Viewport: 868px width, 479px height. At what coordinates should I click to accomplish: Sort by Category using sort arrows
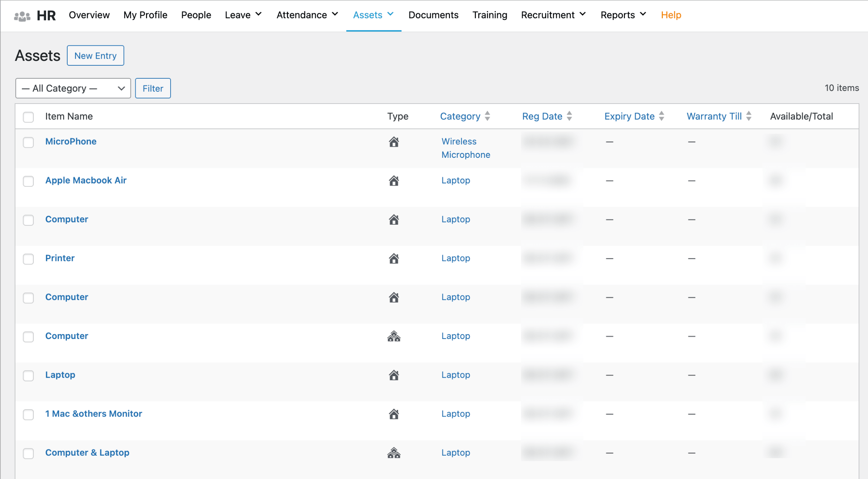(488, 116)
